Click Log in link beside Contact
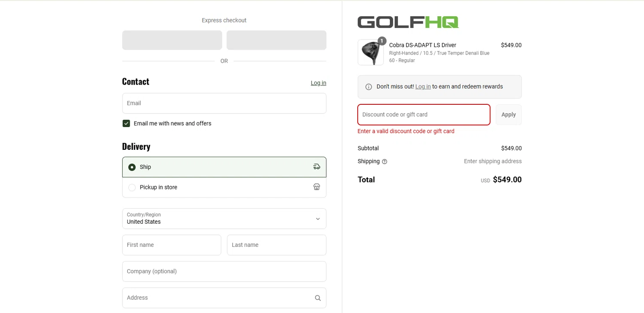Viewport: 644px width, 313px height. click(x=319, y=83)
